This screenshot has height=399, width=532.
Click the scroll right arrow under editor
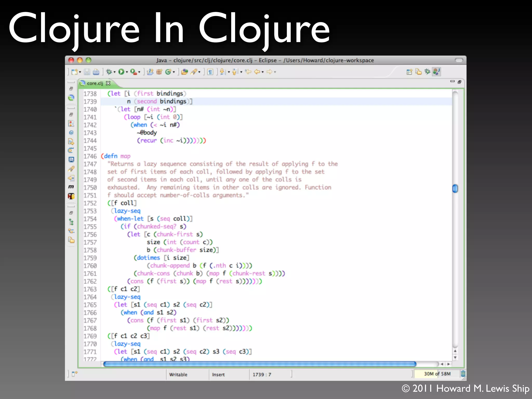(x=449, y=364)
